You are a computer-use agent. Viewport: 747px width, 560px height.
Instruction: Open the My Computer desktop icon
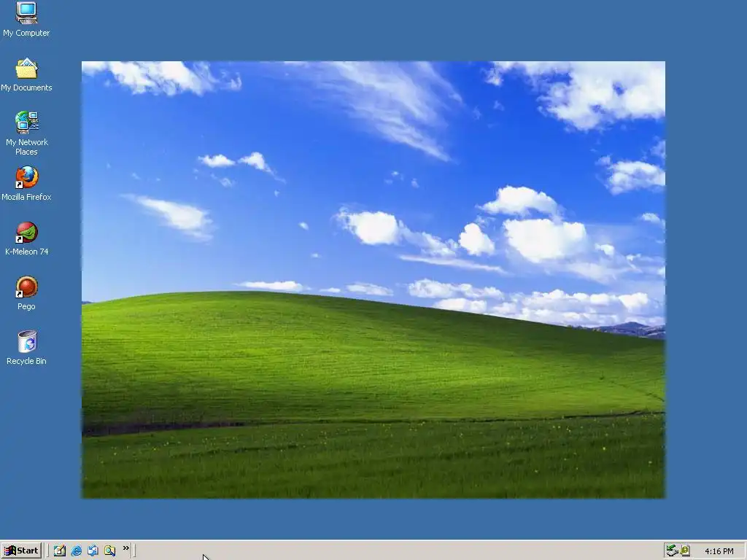coord(27,13)
